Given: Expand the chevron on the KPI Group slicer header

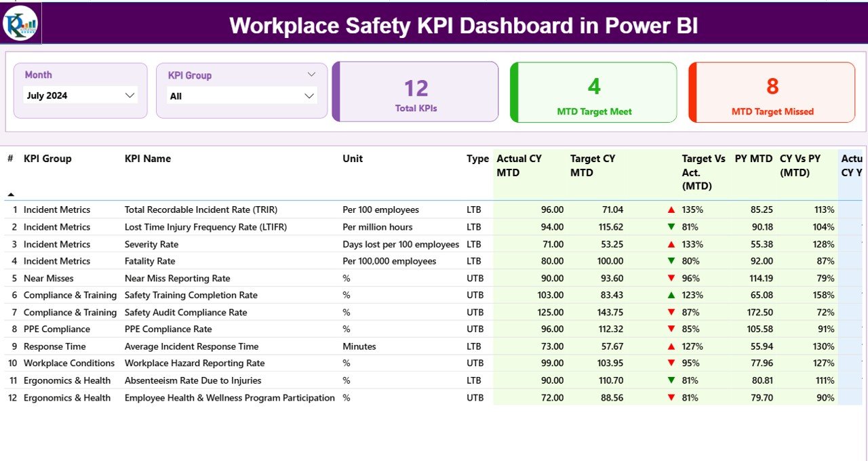Looking at the screenshot, I should click(311, 74).
